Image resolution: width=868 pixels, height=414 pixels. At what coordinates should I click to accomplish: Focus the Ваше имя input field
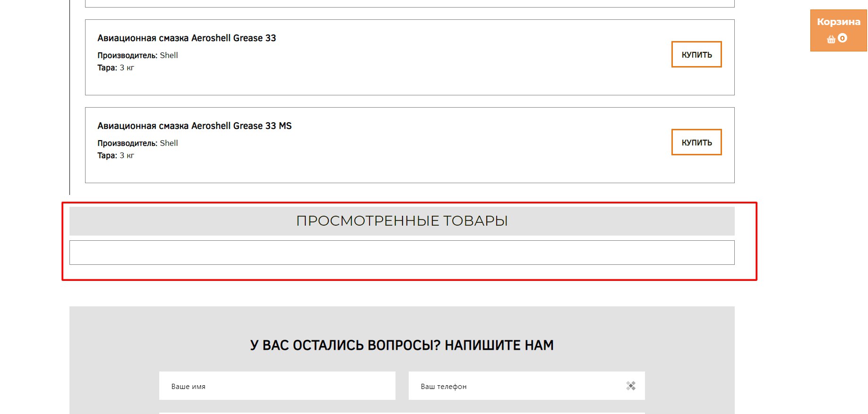pyautogui.click(x=277, y=386)
